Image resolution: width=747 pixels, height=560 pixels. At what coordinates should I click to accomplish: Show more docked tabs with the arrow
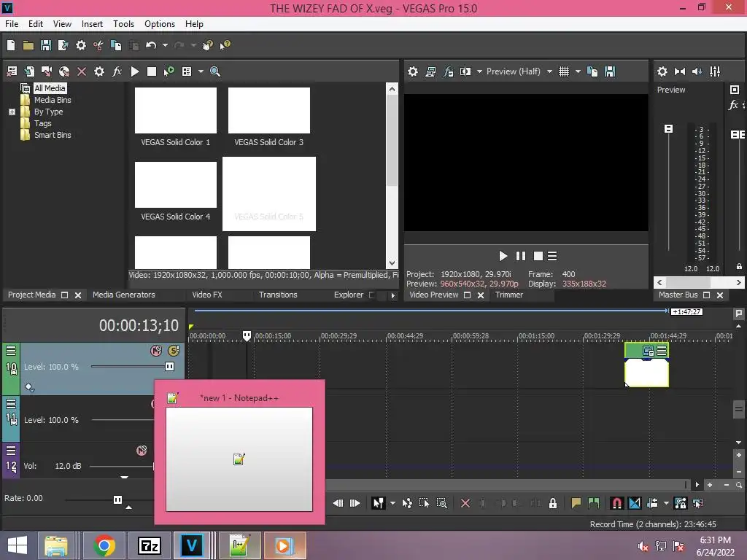click(x=392, y=295)
